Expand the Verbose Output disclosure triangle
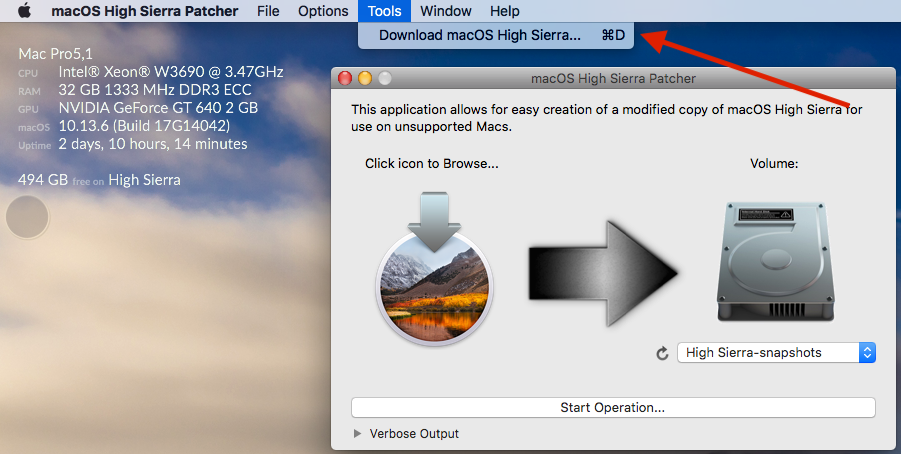Image resolution: width=901 pixels, height=454 pixels. pos(357,434)
